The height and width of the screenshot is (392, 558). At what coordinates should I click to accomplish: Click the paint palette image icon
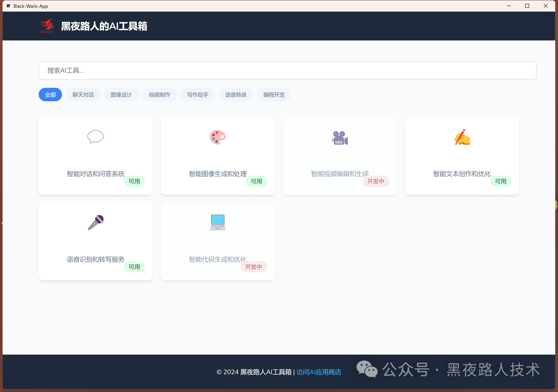(218, 137)
